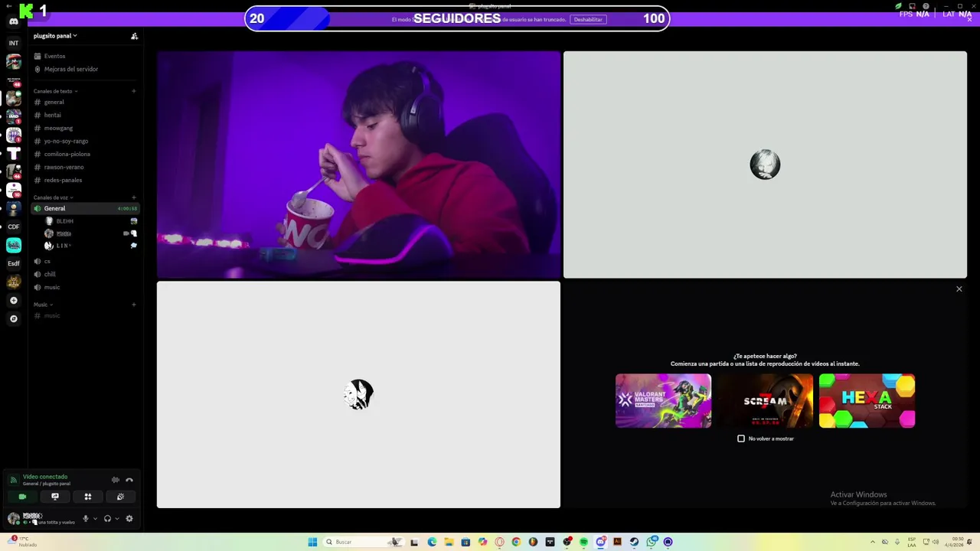
Task: Focus the webcam video tile
Action: pyautogui.click(x=358, y=165)
